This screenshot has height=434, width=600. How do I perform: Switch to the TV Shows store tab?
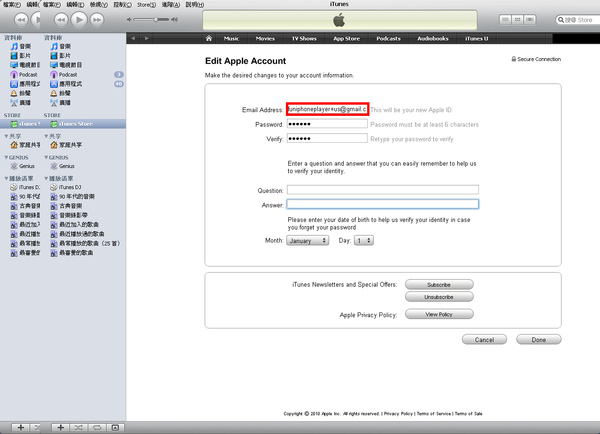tap(304, 38)
